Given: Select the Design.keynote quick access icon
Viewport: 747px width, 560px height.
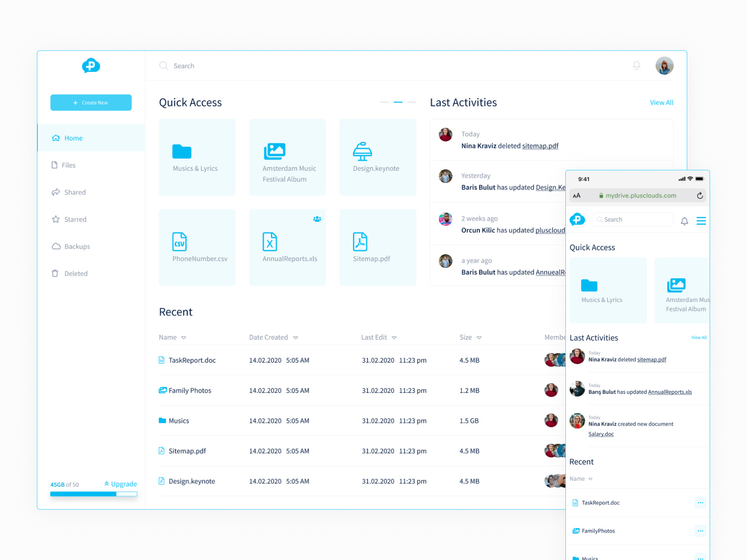Looking at the screenshot, I should pos(364,150).
